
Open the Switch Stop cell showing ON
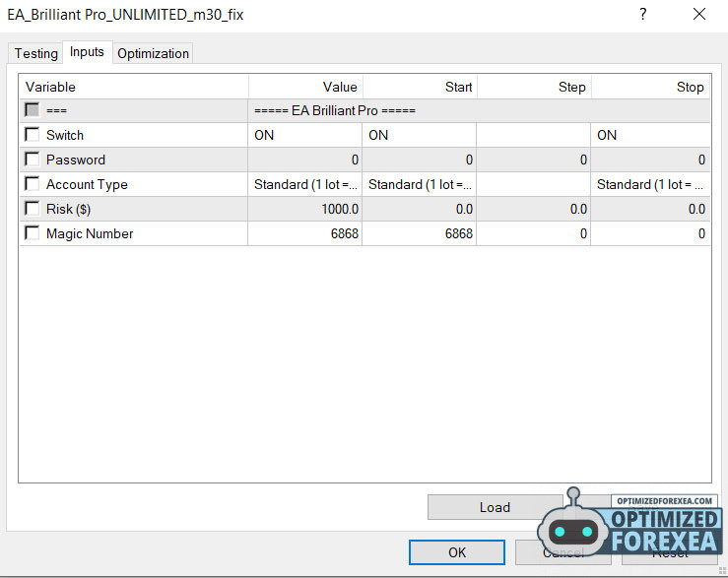[651, 135]
